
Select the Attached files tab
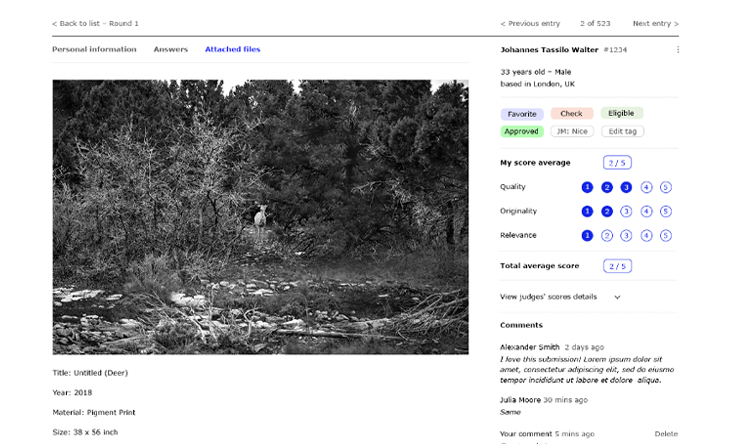(232, 49)
